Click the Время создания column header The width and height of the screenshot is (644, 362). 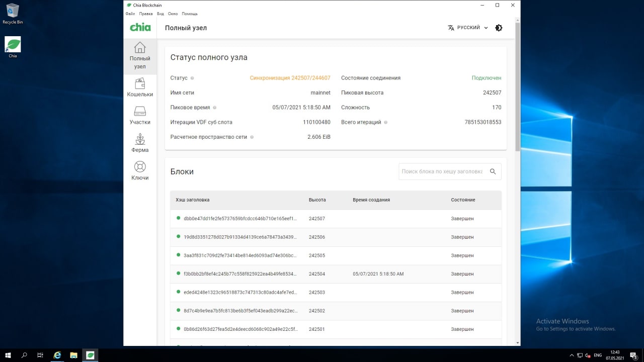pos(371,200)
